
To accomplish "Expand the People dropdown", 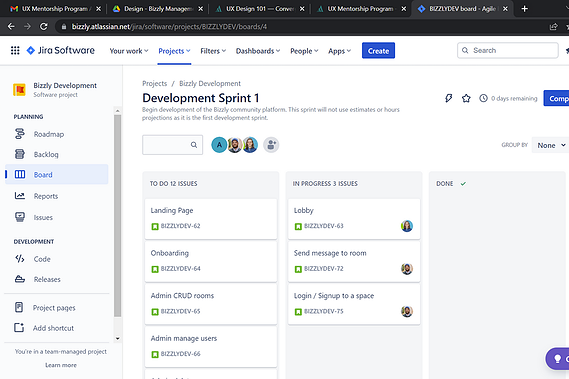I will [304, 51].
